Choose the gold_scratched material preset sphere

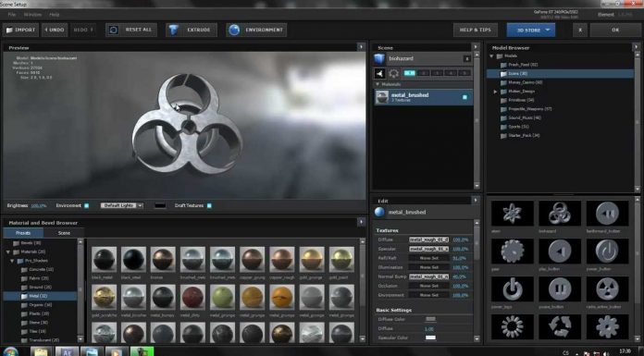(104, 297)
